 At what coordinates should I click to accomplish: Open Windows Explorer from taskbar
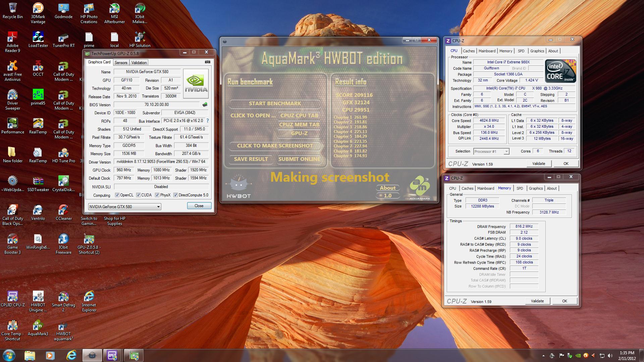(30, 355)
